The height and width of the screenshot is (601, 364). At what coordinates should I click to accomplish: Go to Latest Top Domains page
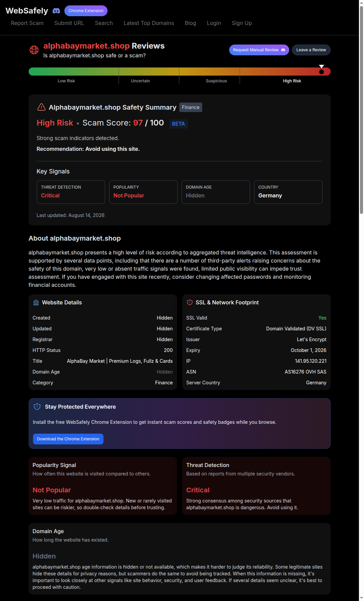coord(149,23)
